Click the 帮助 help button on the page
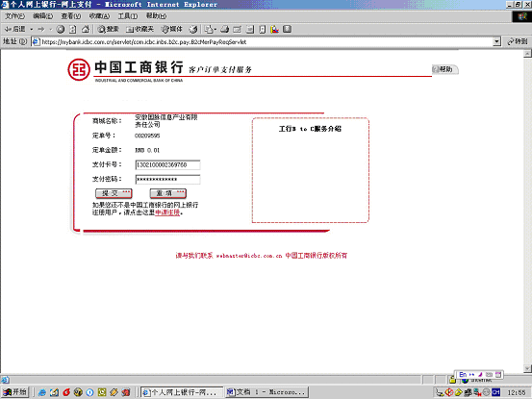The width and height of the screenshot is (532, 399). click(x=444, y=69)
